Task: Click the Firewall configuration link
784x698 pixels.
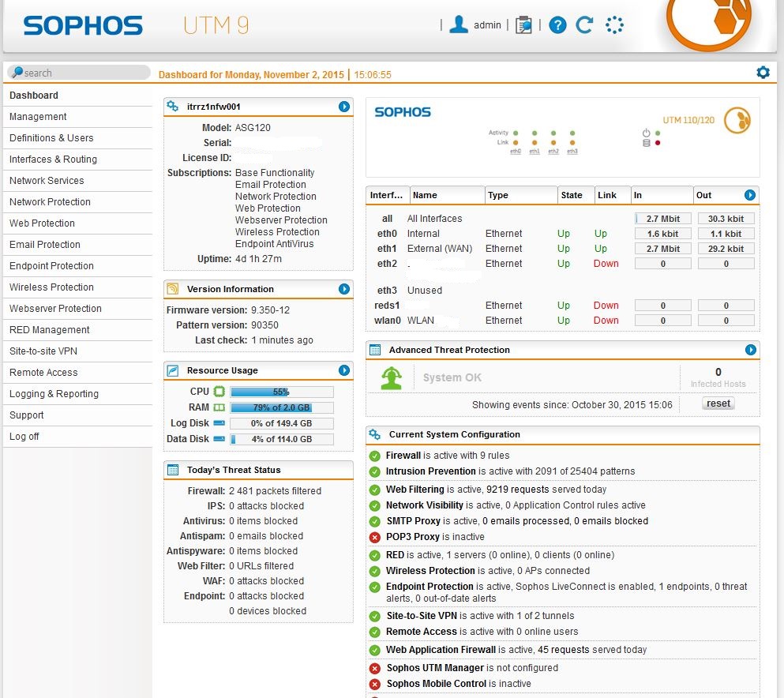Action: point(403,456)
